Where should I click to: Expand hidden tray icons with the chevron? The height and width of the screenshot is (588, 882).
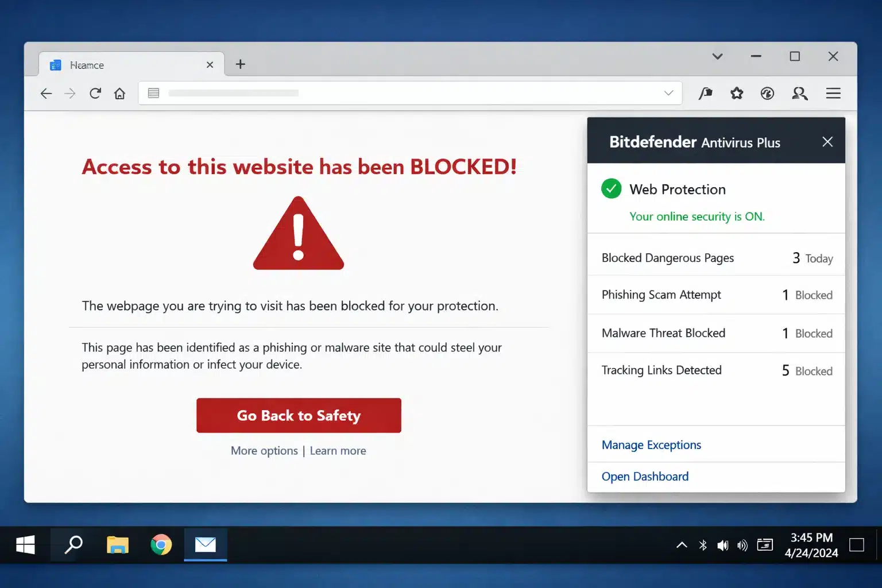click(682, 545)
